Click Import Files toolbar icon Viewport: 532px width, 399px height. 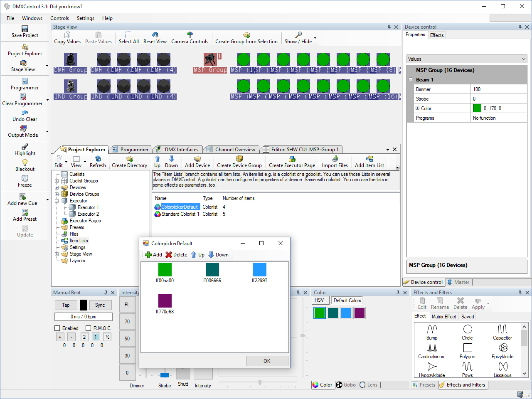point(335,159)
